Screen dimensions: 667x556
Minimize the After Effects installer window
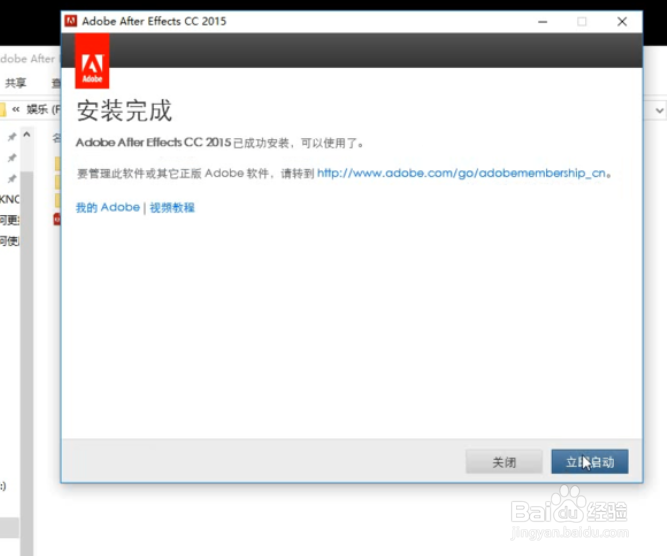pos(543,22)
